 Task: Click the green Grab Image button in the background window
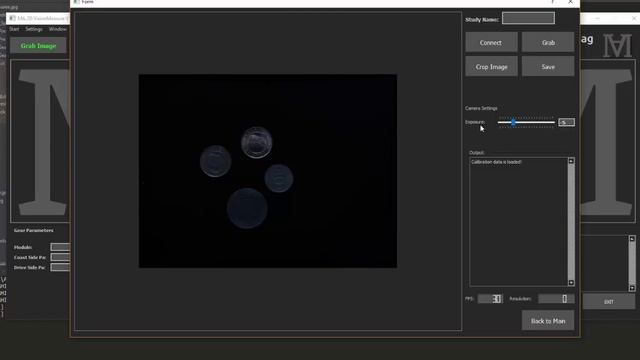tap(38, 46)
